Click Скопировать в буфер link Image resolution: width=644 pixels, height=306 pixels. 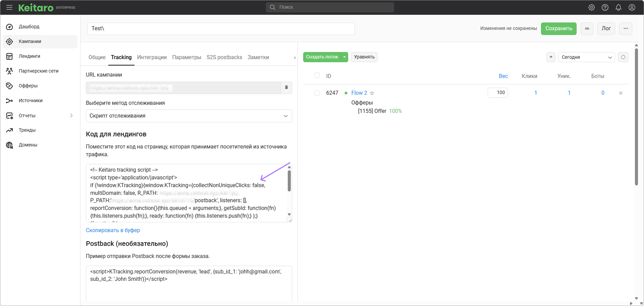pyautogui.click(x=113, y=230)
